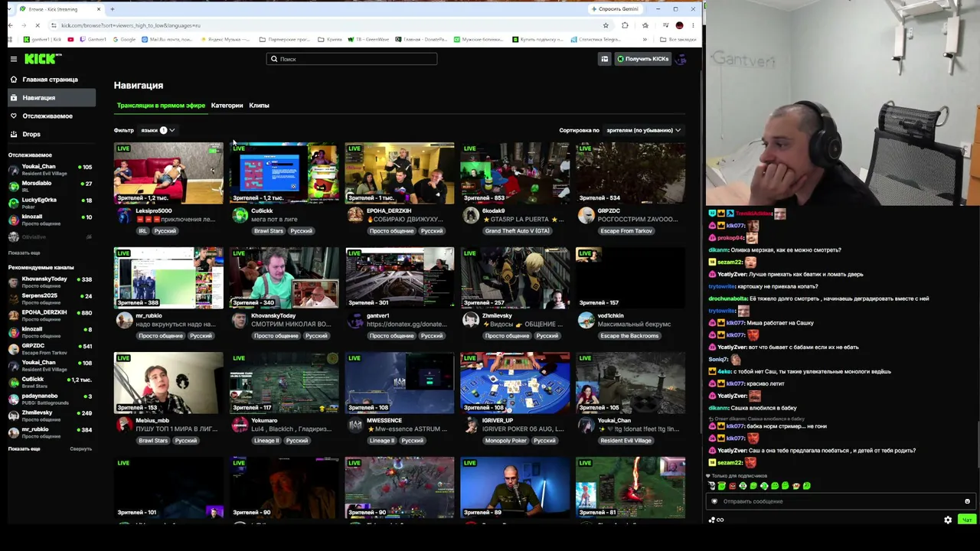Go back in browser history
The height and width of the screenshot is (551, 980).
(x=10, y=25)
